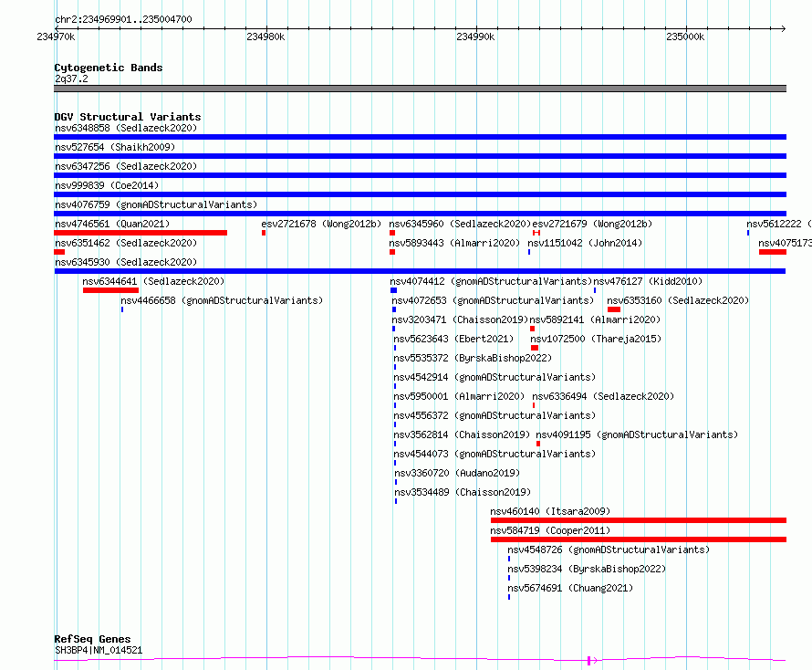Viewport: 812px width, 670px height.
Task: Click the red bracket glyph under esv2721679
Action: pos(536,233)
